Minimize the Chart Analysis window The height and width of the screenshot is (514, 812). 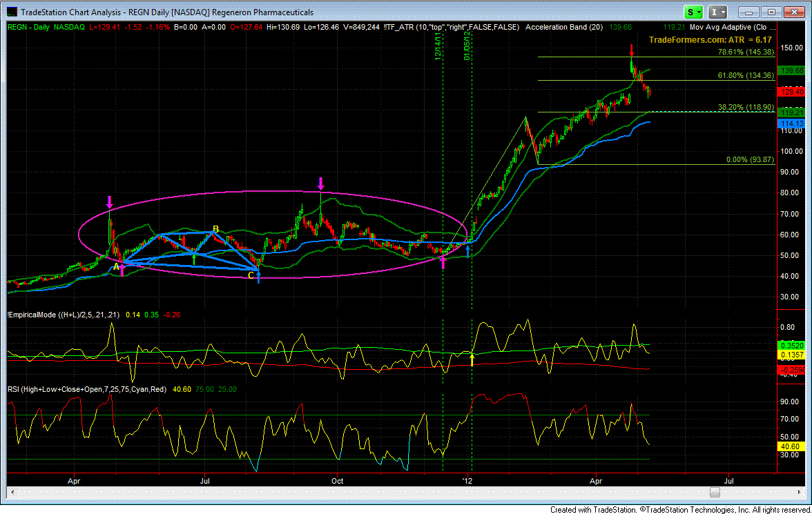[748, 12]
